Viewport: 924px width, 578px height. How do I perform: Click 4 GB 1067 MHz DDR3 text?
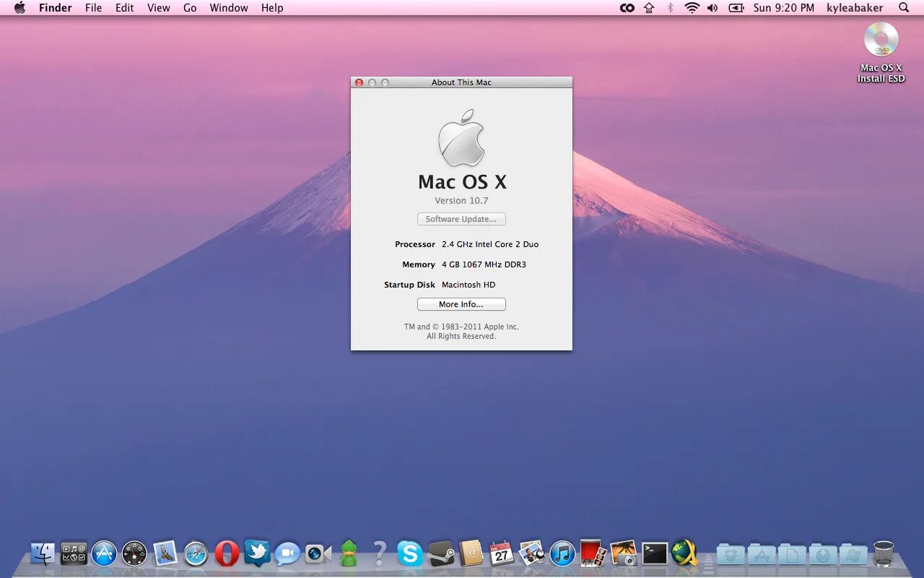pos(484,264)
